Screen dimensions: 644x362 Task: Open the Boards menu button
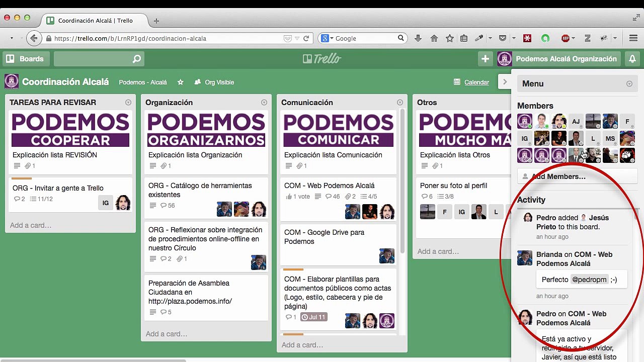point(26,59)
